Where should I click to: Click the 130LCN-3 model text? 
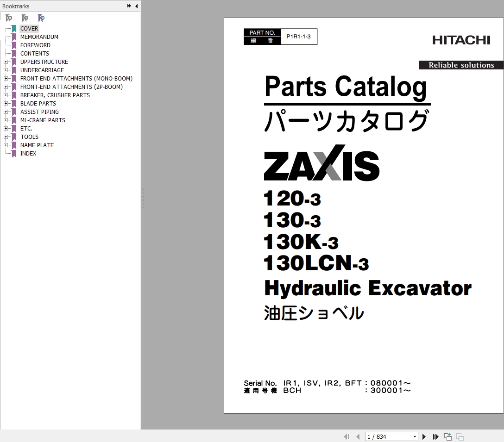(316, 263)
